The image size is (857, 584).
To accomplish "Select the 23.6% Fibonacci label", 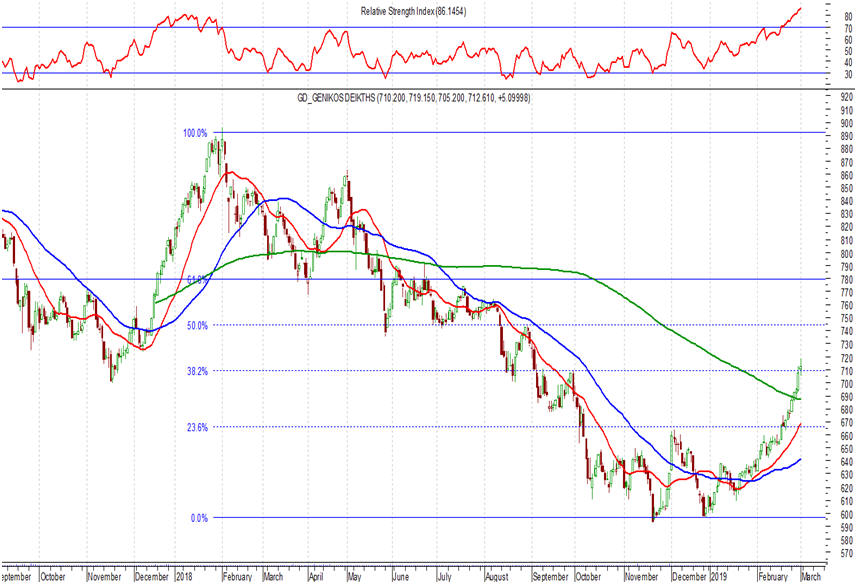I will coord(197,428).
